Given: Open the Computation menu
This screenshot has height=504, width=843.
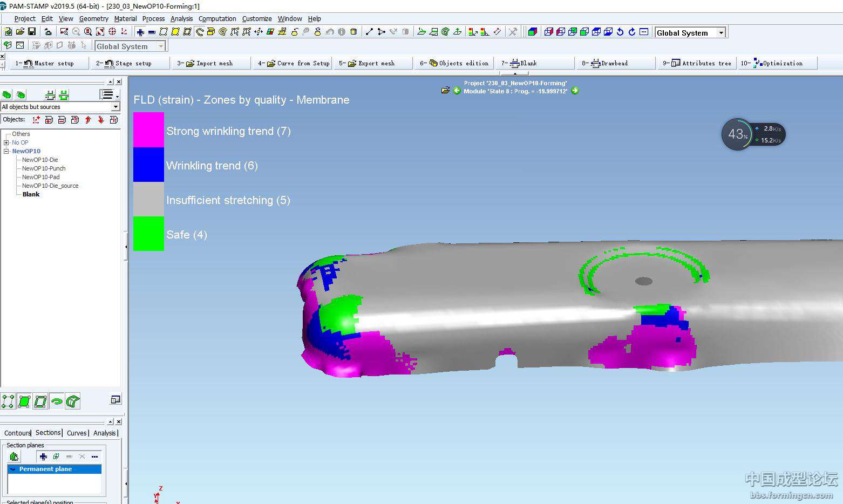Looking at the screenshot, I should click(217, 18).
